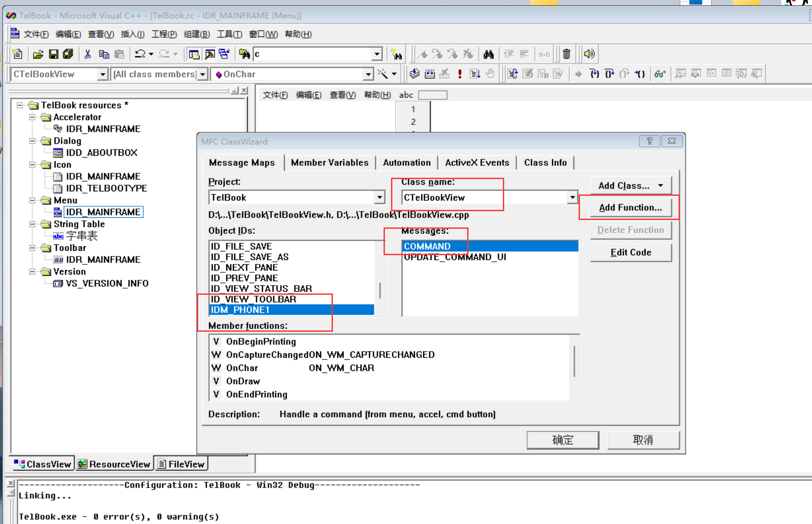Click the Restart debugger icon
Screen dimensions: 812x524
[x=513, y=73]
